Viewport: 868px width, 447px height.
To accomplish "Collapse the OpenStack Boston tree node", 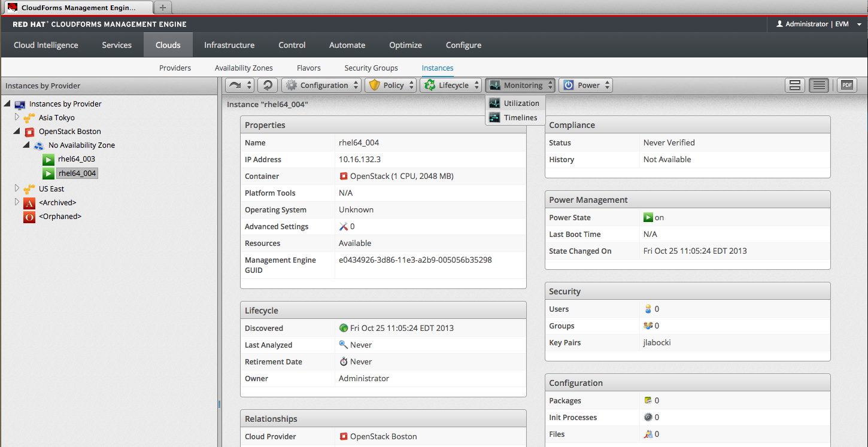I will pyautogui.click(x=17, y=132).
